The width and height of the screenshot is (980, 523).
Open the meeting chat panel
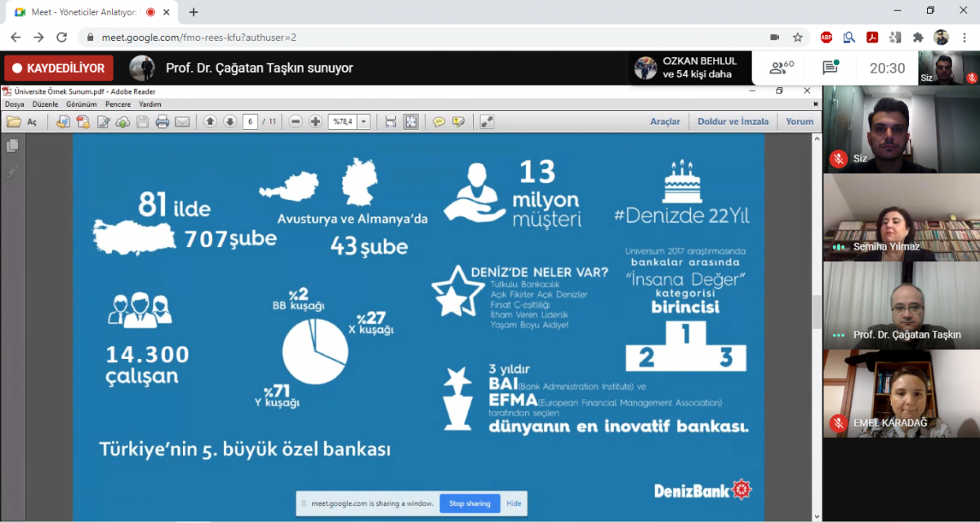[830, 68]
